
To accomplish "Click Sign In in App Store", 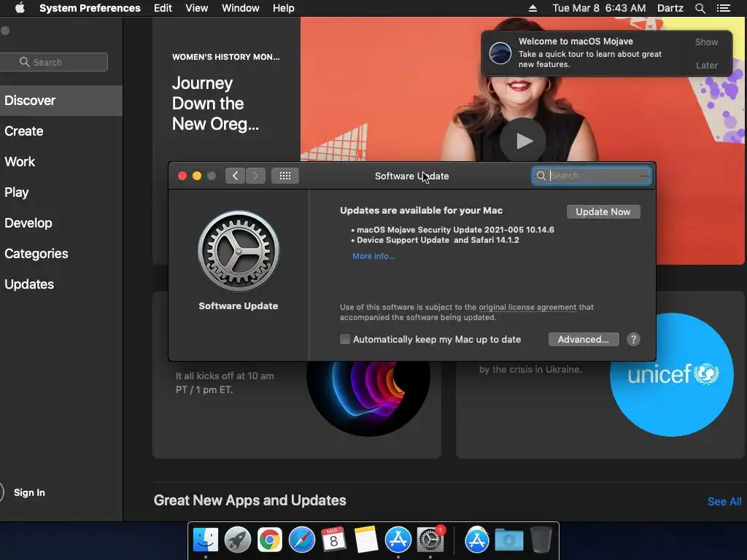I will click(29, 492).
